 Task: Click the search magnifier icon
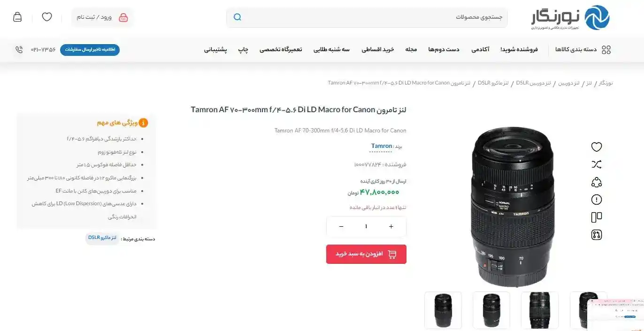(238, 17)
